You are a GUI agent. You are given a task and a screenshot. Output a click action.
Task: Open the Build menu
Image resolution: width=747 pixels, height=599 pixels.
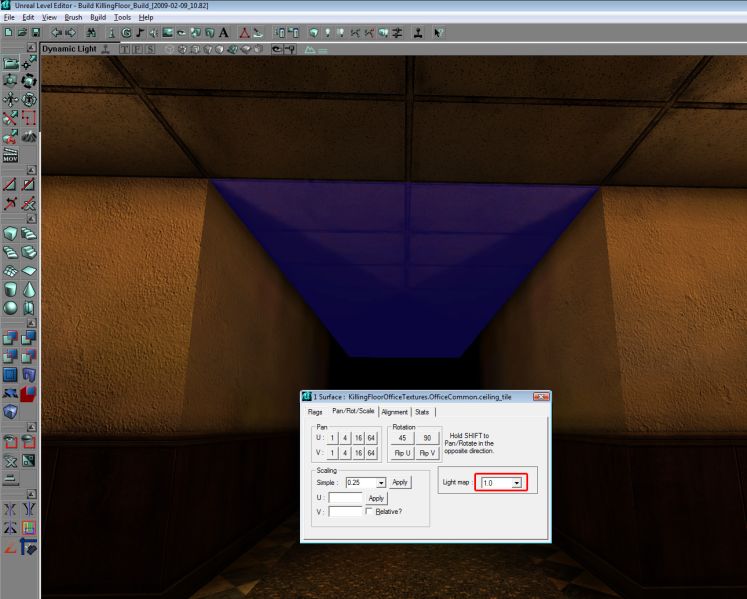(98, 17)
